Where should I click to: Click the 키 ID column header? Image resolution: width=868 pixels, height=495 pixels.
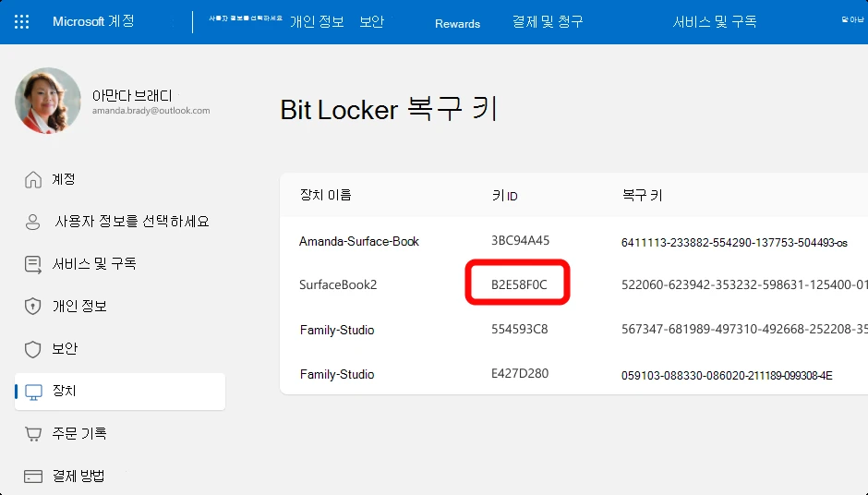tap(505, 196)
